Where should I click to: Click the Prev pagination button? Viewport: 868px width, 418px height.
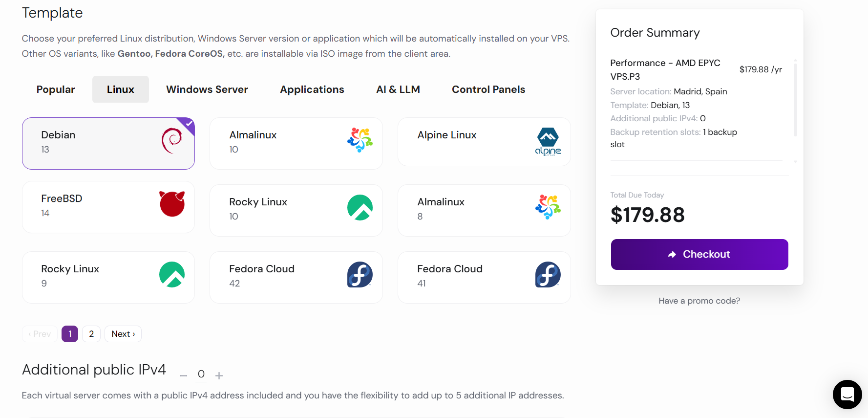(40, 334)
